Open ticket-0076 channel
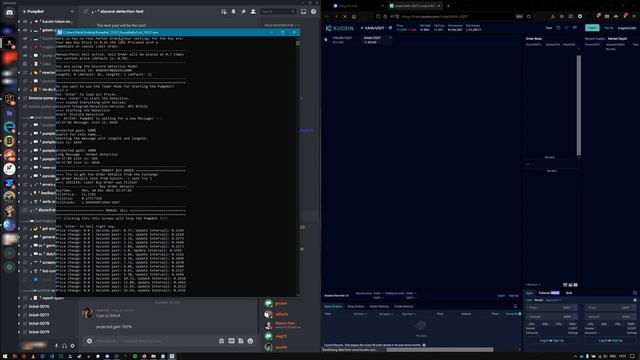 (39, 306)
